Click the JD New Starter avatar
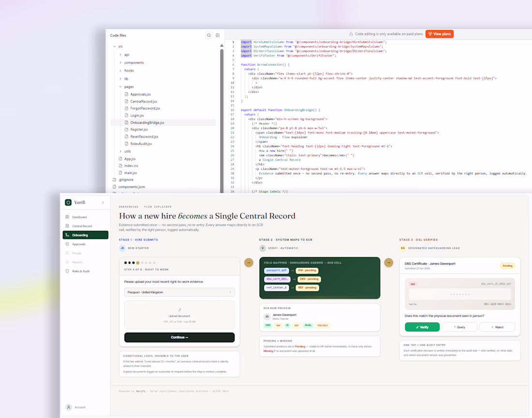532x418 pixels. point(122,248)
